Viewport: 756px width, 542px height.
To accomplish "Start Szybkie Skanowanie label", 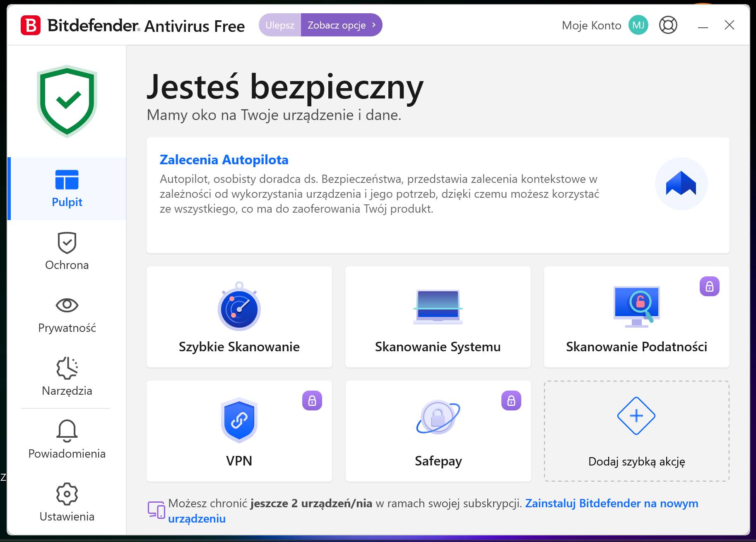I will [x=239, y=347].
